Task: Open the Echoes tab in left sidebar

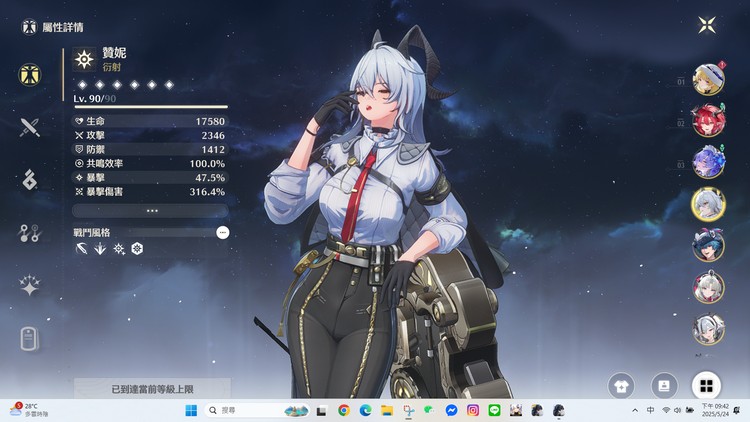Action: coord(30,180)
